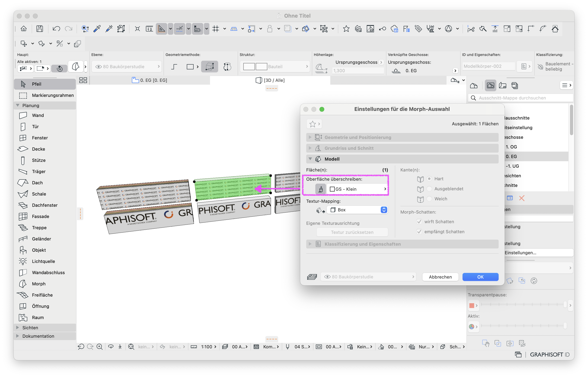Open the layer dropdown in Morph dialog
Image resolution: width=588 pixels, height=377 pixels.
pyautogui.click(x=368, y=277)
